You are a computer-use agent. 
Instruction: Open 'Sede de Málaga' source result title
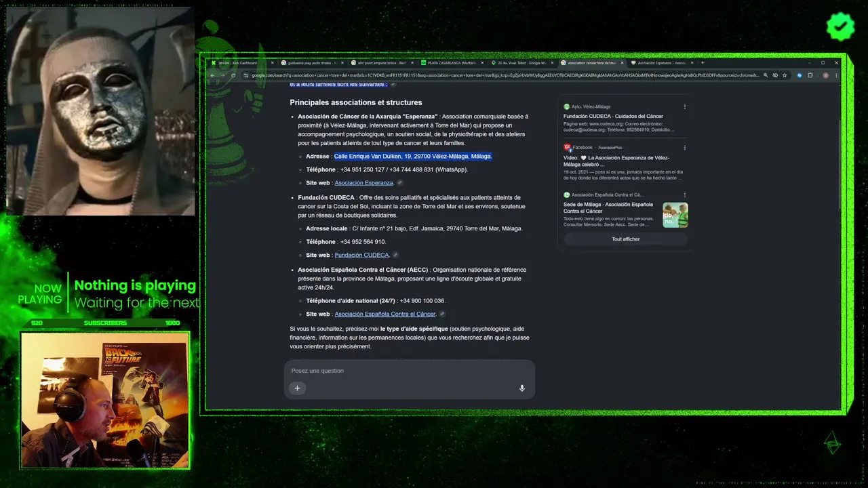608,207
